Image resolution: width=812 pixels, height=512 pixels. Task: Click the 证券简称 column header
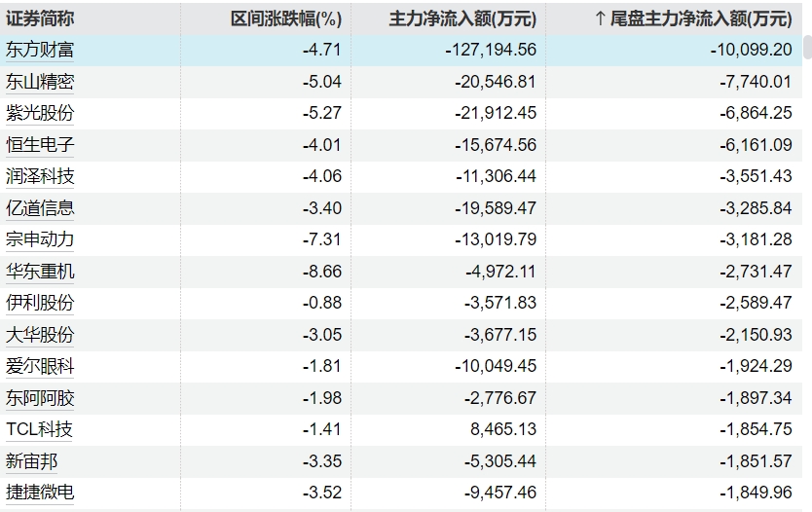pyautogui.click(x=40, y=18)
